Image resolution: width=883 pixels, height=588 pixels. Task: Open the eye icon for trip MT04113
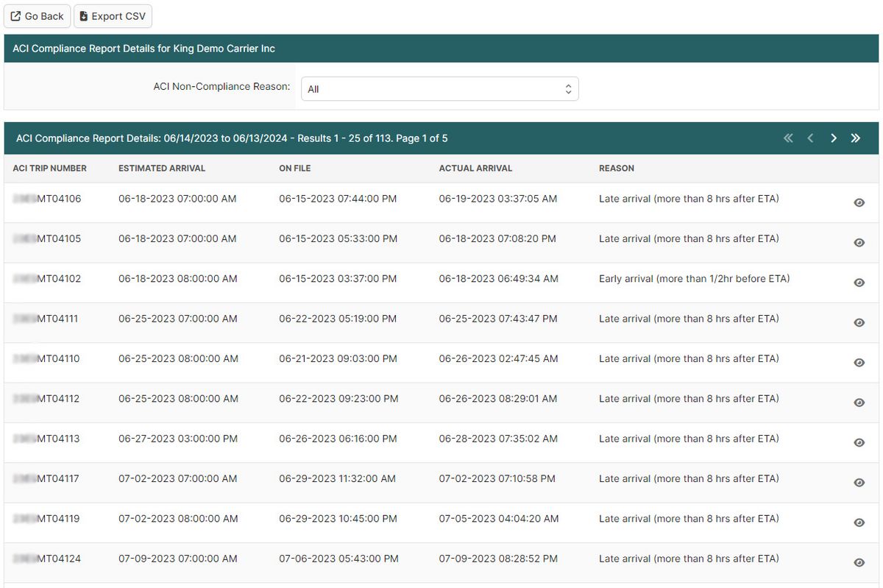(x=859, y=442)
